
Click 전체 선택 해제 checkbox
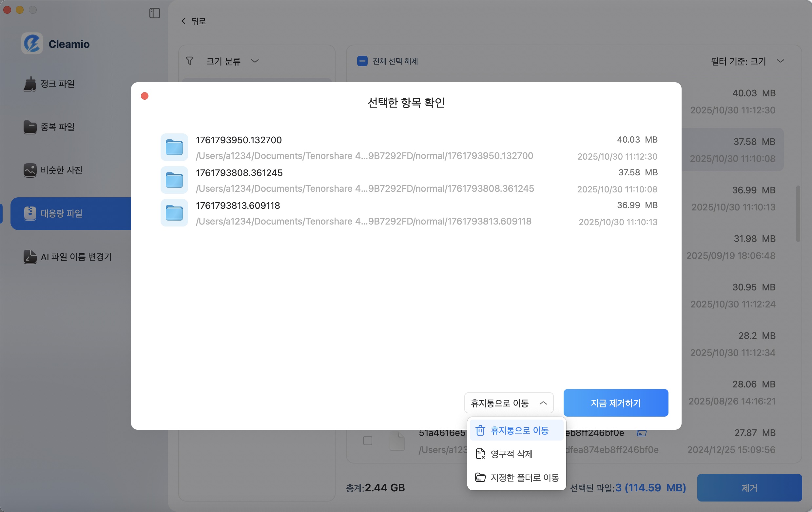tap(362, 61)
